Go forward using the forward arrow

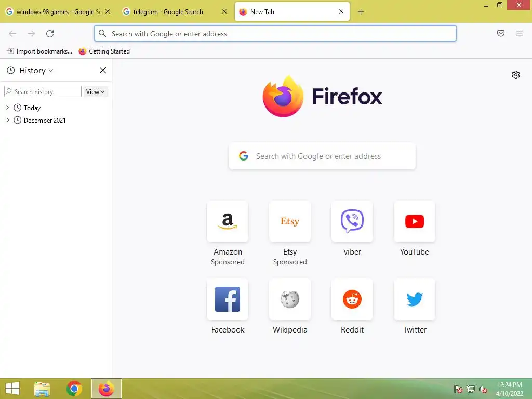pyautogui.click(x=31, y=34)
